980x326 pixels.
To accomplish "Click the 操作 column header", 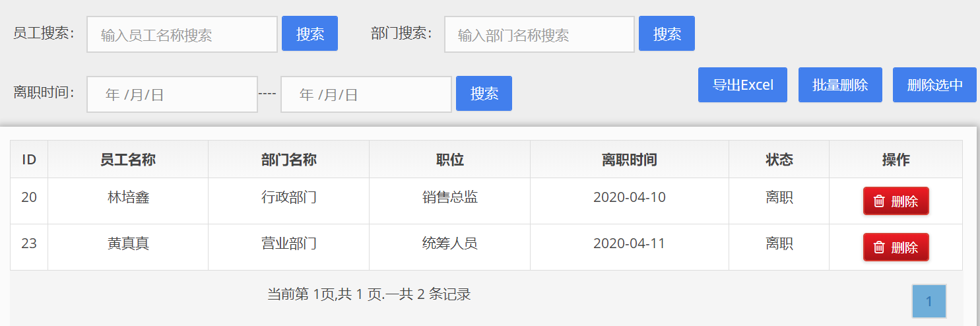I will point(896,159).
